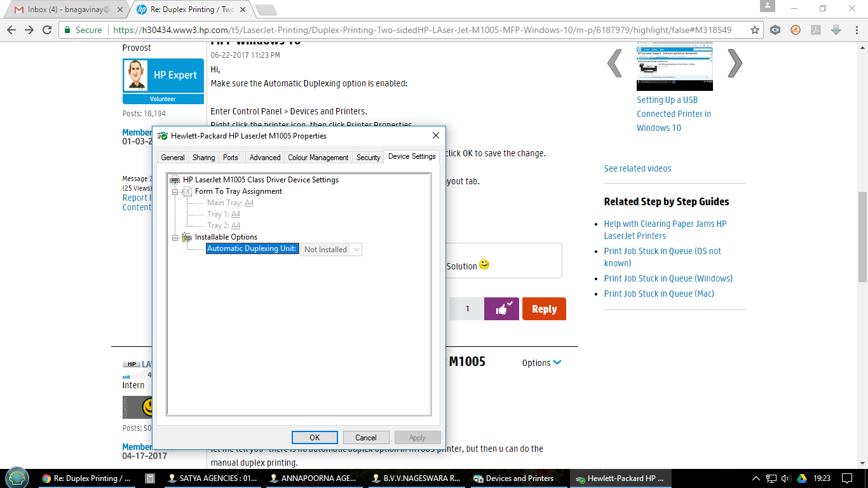The height and width of the screenshot is (488, 868).
Task: Select the Device Settings tab
Action: click(412, 156)
